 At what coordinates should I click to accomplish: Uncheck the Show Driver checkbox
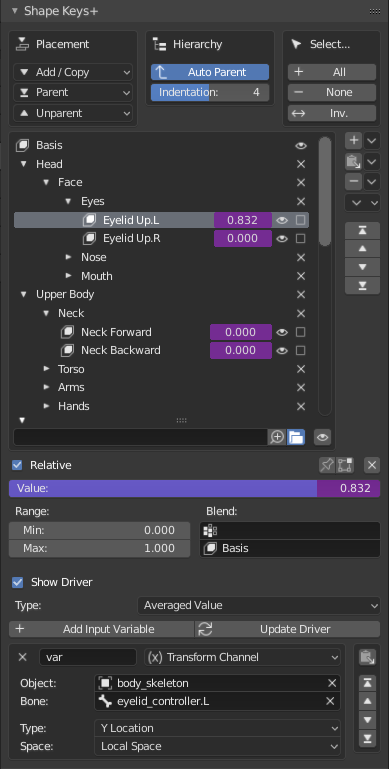click(x=18, y=582)
